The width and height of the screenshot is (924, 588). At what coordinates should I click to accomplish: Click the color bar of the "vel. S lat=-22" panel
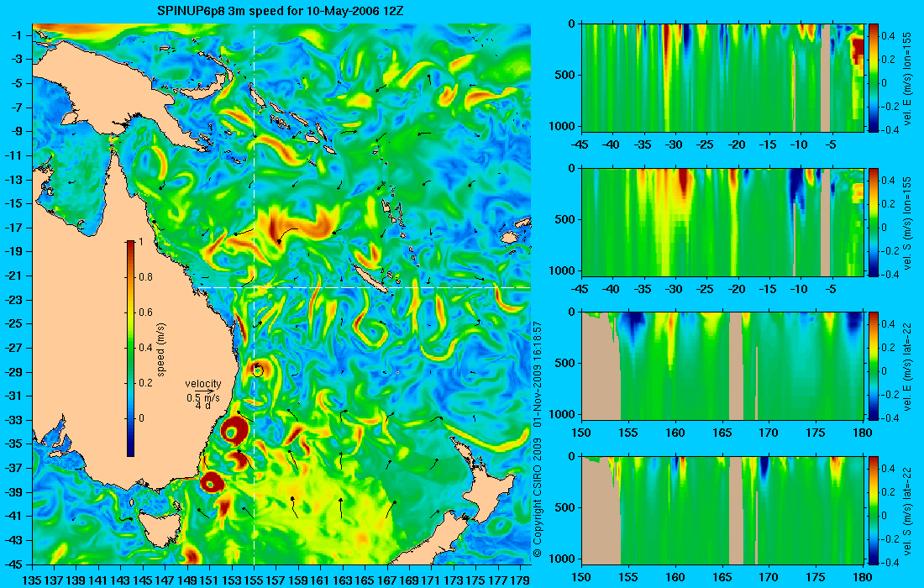pos(874,510)
